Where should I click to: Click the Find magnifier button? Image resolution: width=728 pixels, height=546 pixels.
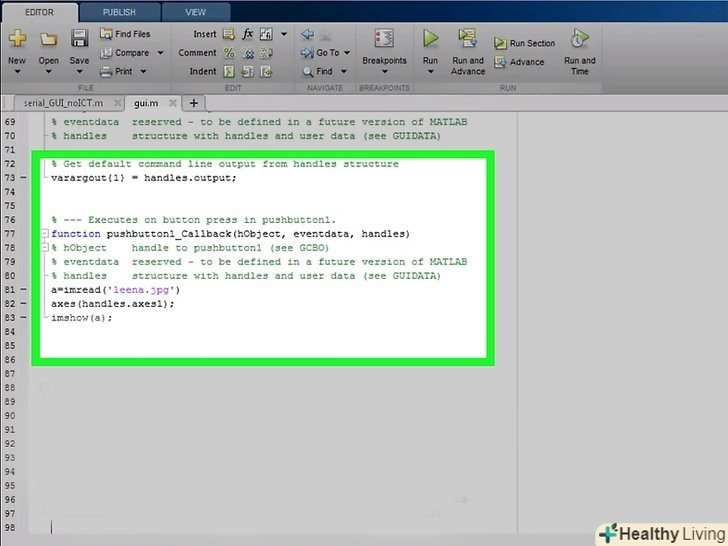point(318,72)
